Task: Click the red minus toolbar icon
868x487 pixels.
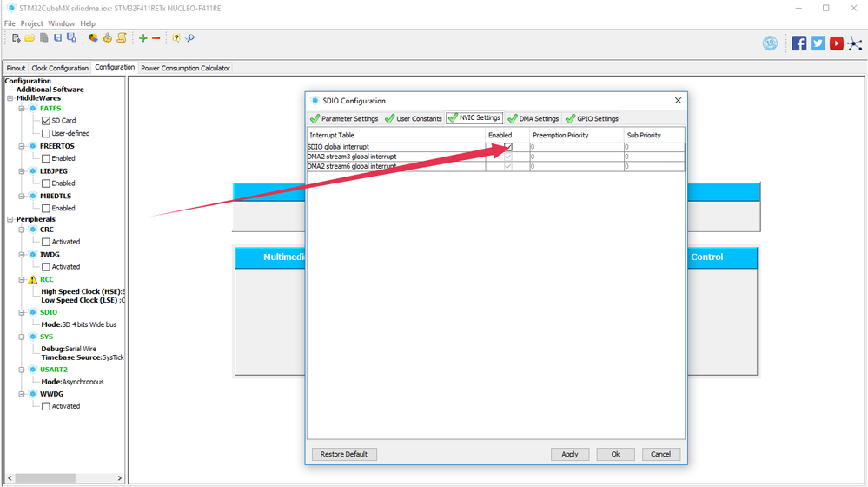Action: [x=156, y=37]
